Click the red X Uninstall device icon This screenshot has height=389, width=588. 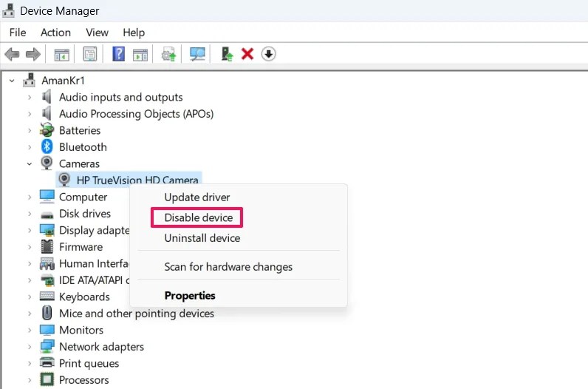[x=247, y=54]
